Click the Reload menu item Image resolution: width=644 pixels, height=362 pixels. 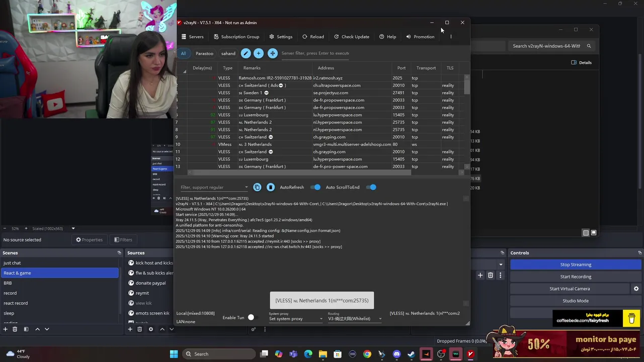[x=313, y=37]
